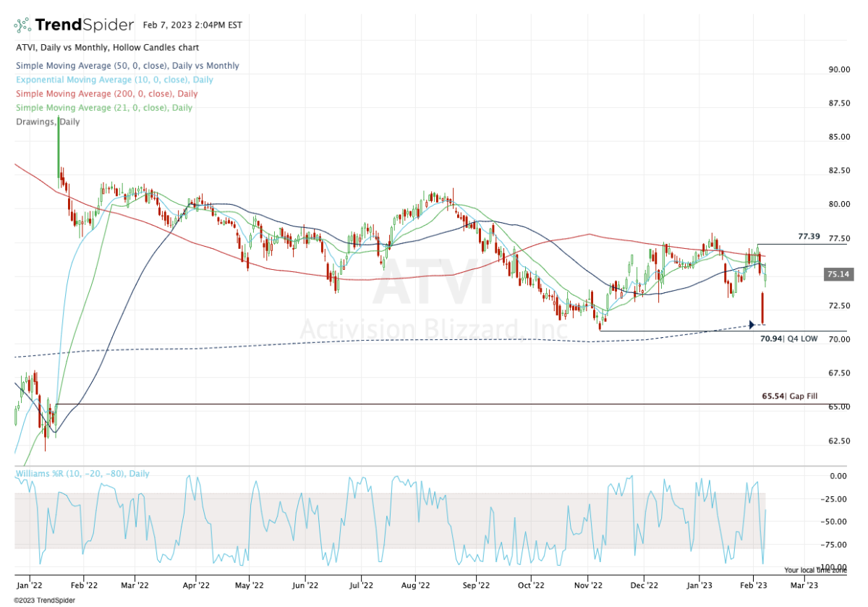Click the green Simple Moving Average 21 legend
Screen dimensions: 868x607
coord(103,107)
